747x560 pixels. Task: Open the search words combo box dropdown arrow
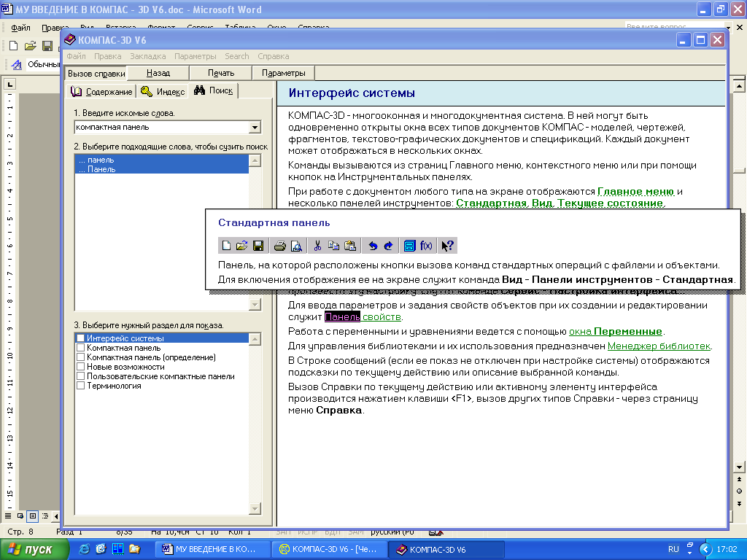255,127
